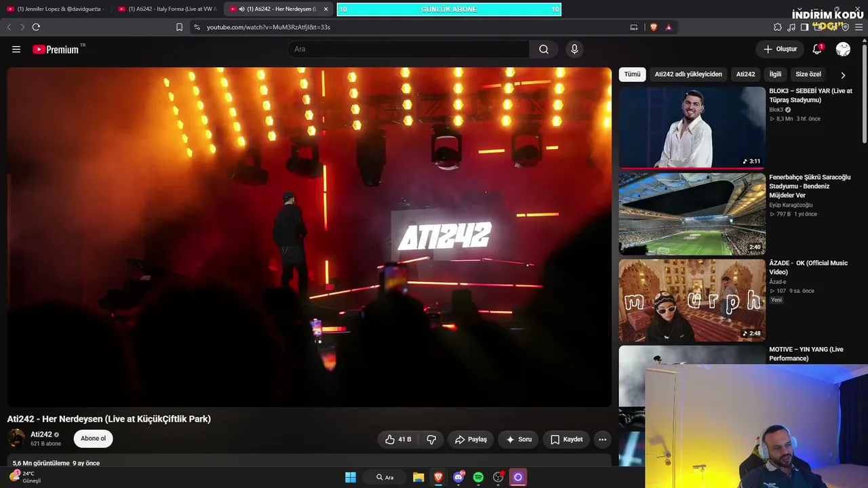Screen dimensions: 868x488
Task: Open YouTube notifications bell
Action: (x=817, y=49)
